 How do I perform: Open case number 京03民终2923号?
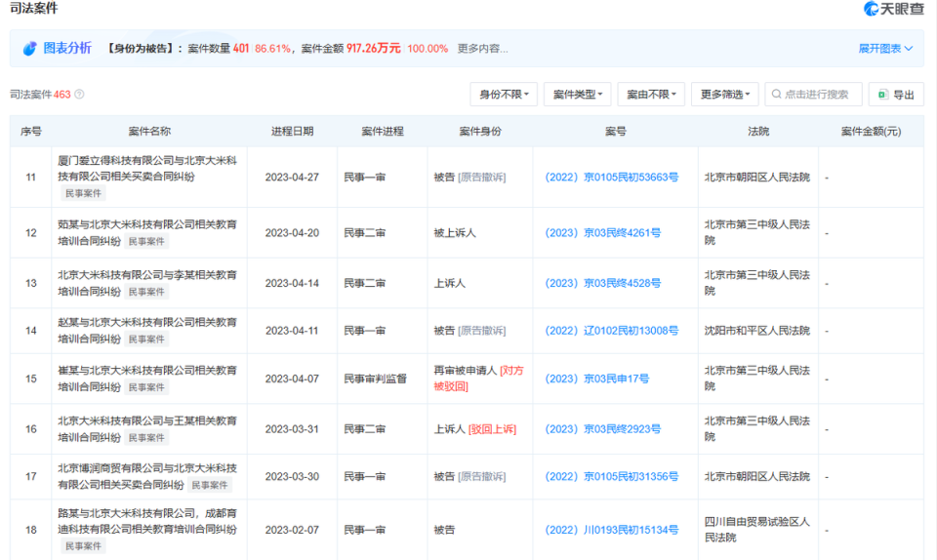(603, 429)
